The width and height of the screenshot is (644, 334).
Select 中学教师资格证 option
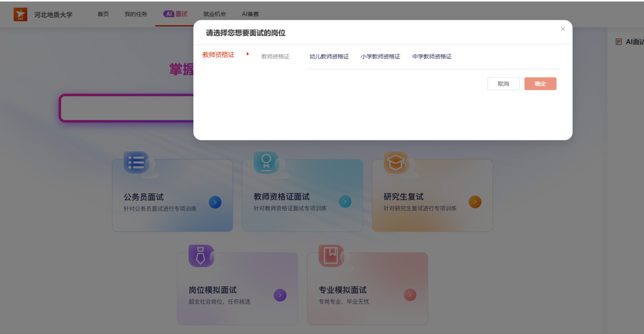coord(431,57)
